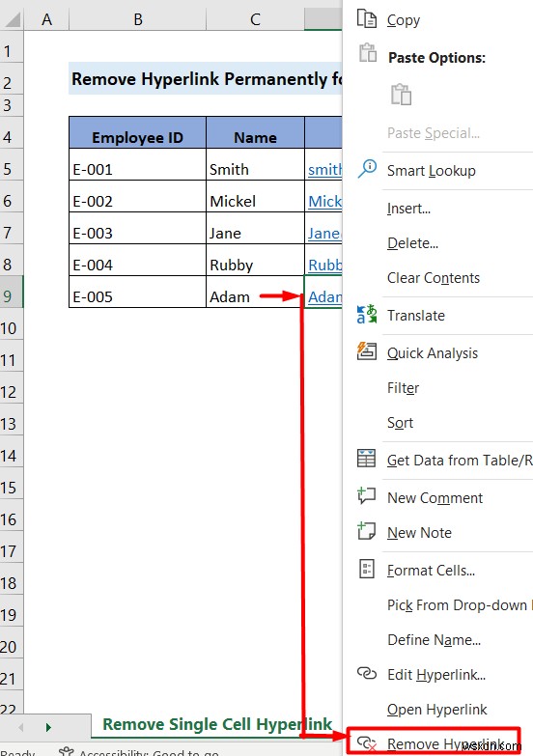The image size is (533, 756).
Task: Click the New Comment icon
Action: coord(366,495)
